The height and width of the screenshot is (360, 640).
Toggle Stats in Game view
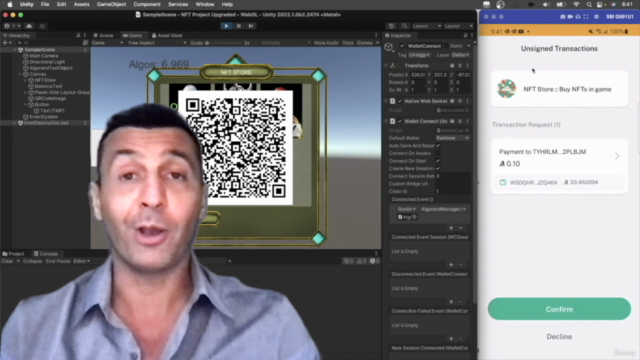tap(348, 43)
